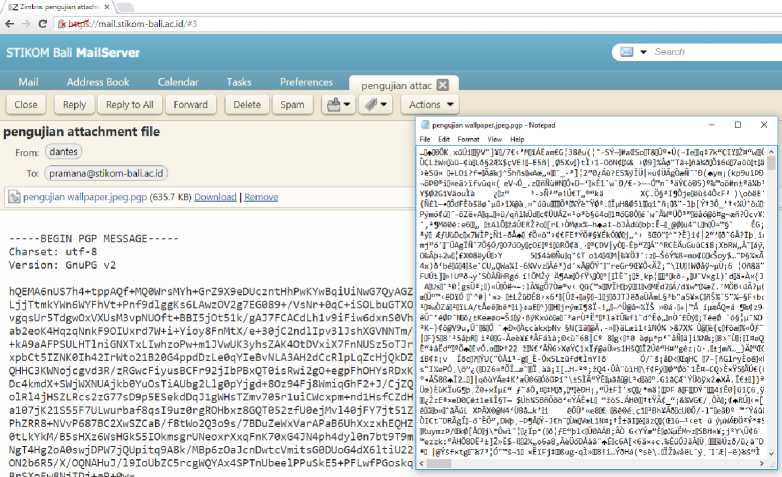Click the attachment file icon beside pengujian wallpaper.jpeg.pgp

pos(11,197)
